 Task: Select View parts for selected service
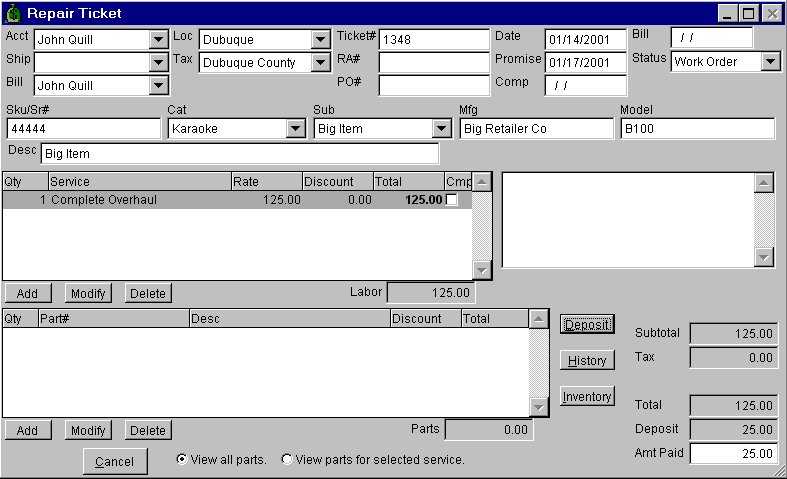pos(288,459)
